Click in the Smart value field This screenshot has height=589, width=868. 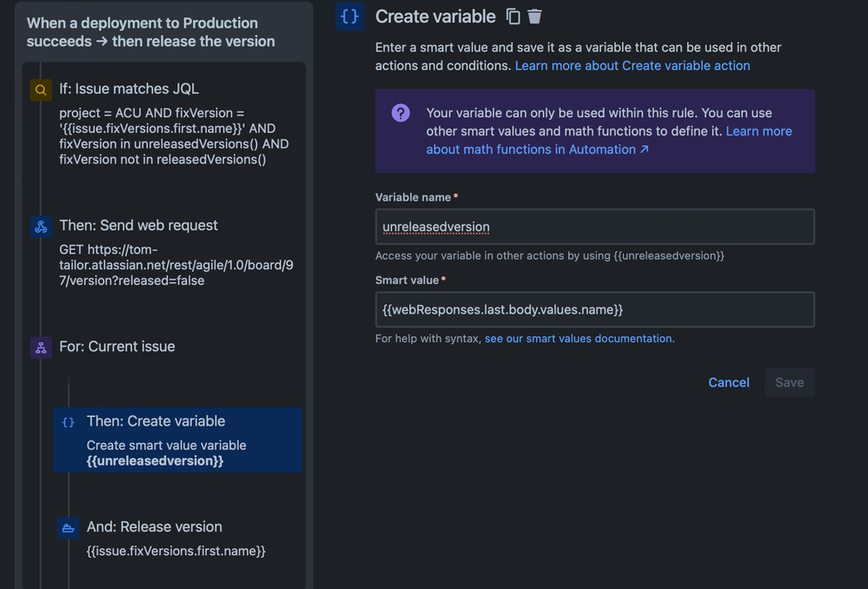[594, 310]
